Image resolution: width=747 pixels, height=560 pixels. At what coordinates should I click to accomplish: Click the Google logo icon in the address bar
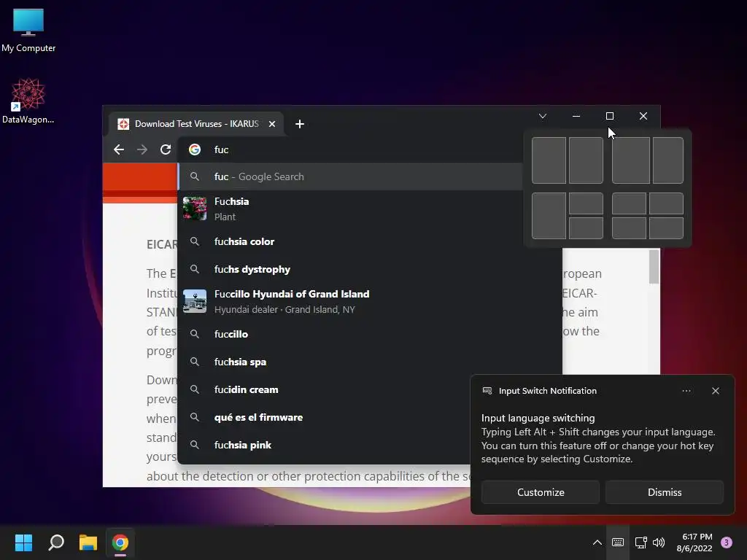click(194, 149)
